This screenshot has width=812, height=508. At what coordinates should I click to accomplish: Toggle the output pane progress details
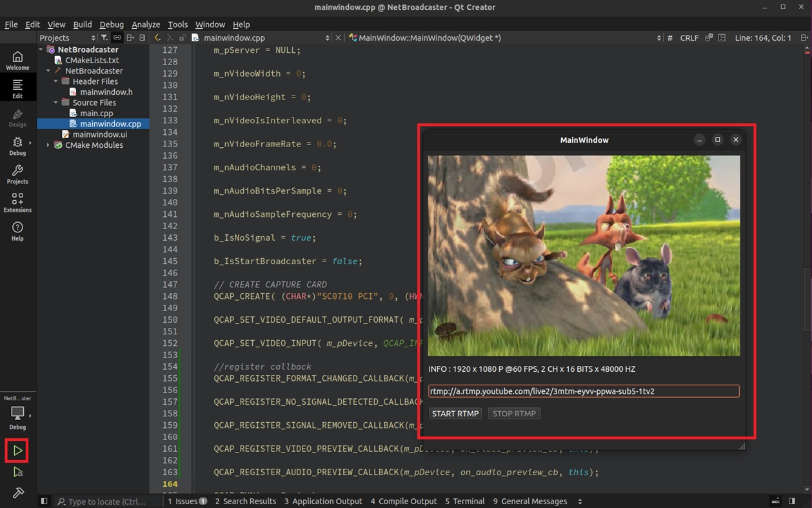[776, 501]
